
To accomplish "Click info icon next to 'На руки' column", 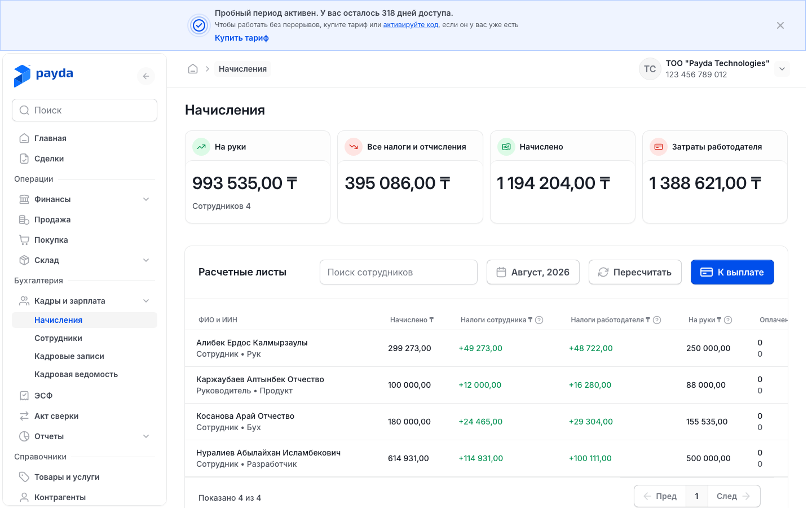I will pyautogui.click(x=728, y=320).
